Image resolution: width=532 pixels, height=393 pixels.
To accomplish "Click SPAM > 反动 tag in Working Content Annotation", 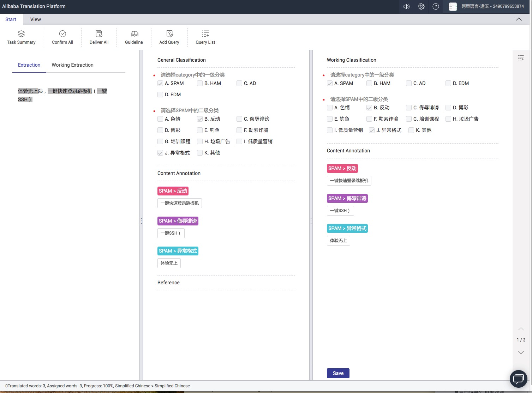I will point(342,168).
